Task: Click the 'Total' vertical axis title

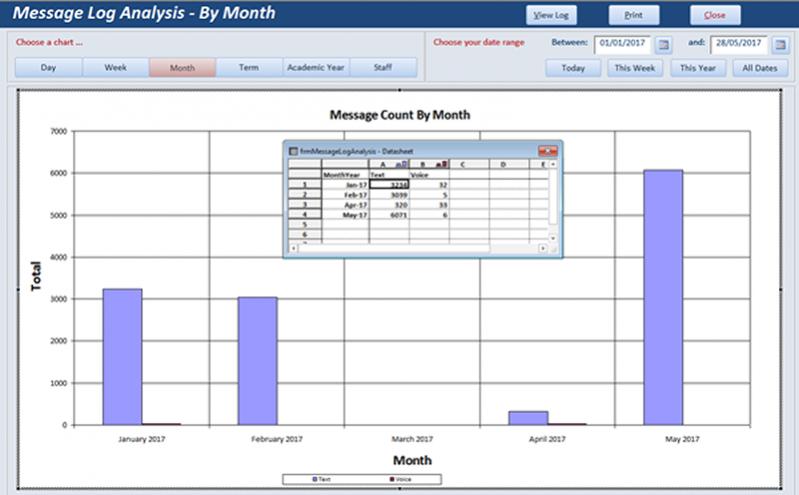Action: [x=36, y=276]
